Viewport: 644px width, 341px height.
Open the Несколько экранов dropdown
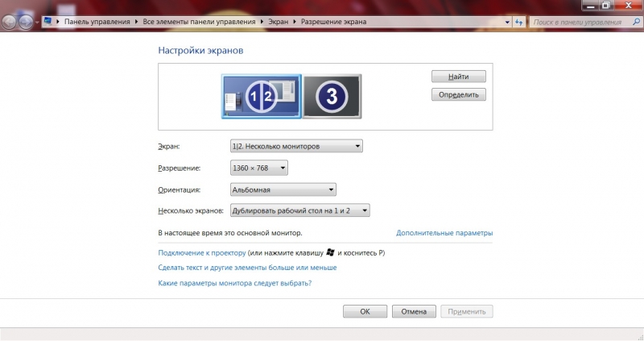pos(299,210)
